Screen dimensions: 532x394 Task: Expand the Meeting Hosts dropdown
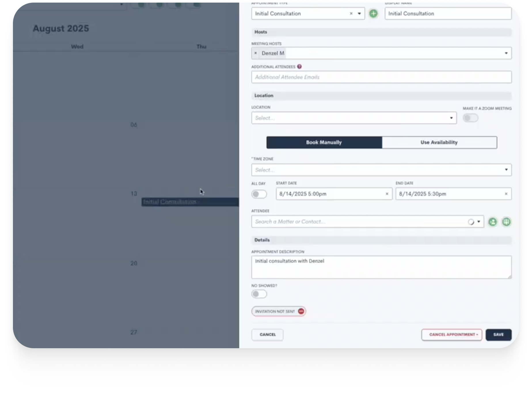pos(506,53)
